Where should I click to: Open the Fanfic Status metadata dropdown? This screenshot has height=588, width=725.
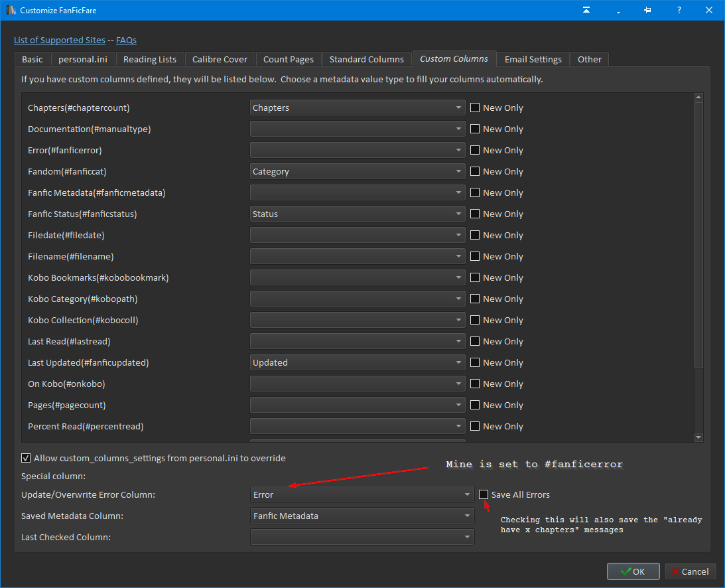point(358,214)
